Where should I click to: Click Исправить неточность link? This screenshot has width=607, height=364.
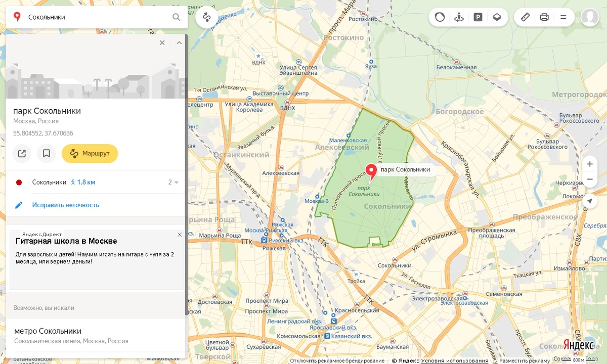pos(65,205)
